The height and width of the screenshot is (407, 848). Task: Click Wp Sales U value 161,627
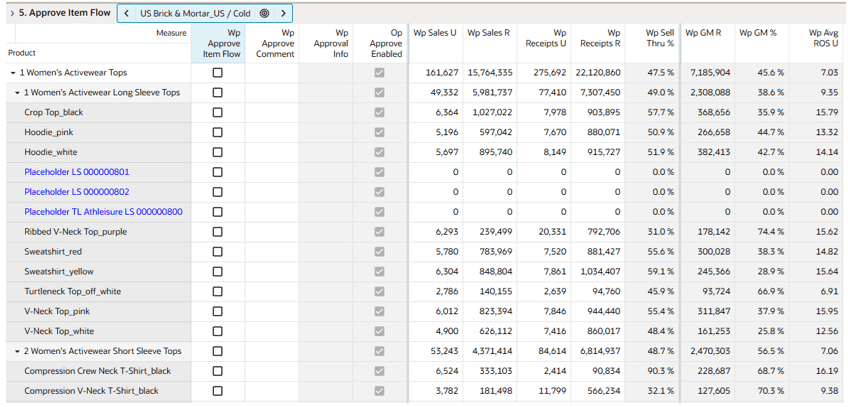pos(442,72)
